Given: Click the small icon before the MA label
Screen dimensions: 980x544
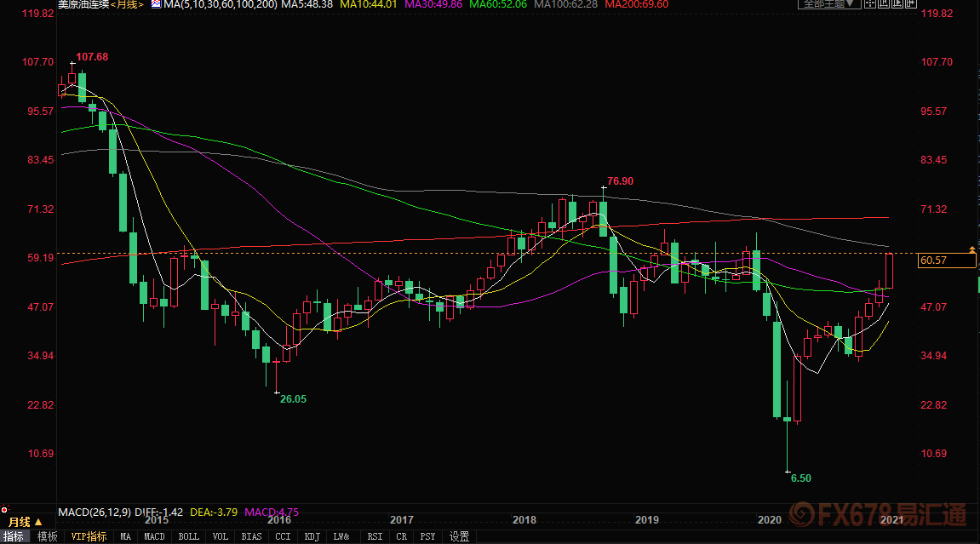Looking at the screenshot, I should (157, 3).
